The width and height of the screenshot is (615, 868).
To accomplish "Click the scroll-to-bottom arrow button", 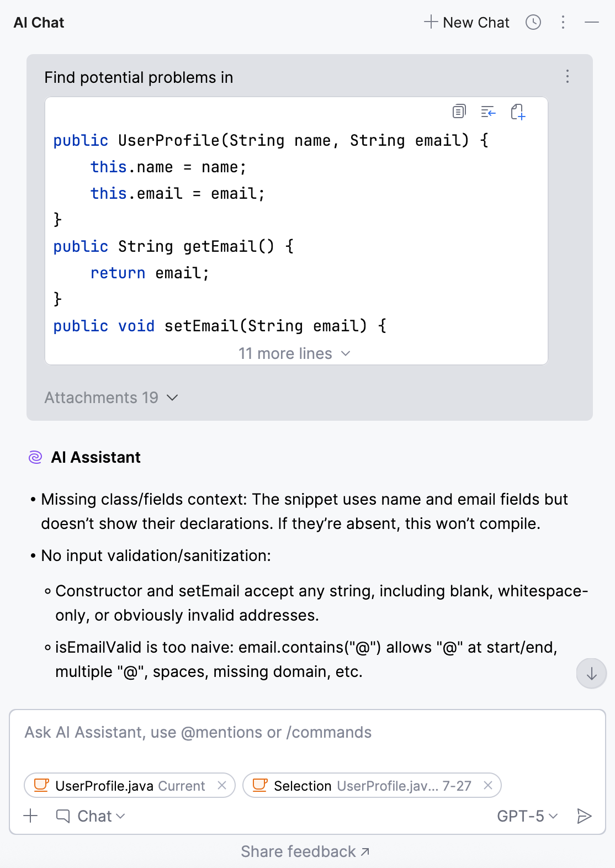I will (591, 673).
